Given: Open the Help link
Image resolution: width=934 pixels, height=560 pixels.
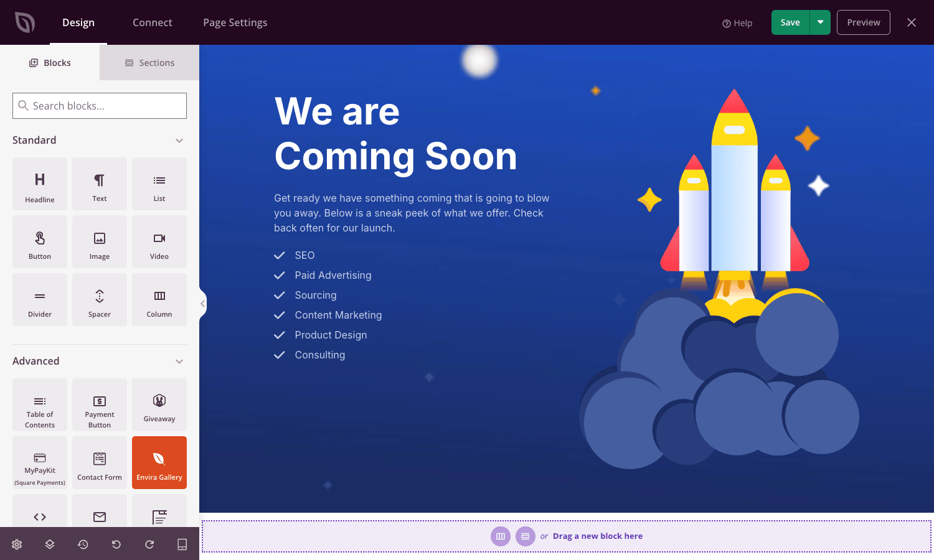Looking at the screenshot, I should click(737, 23).
